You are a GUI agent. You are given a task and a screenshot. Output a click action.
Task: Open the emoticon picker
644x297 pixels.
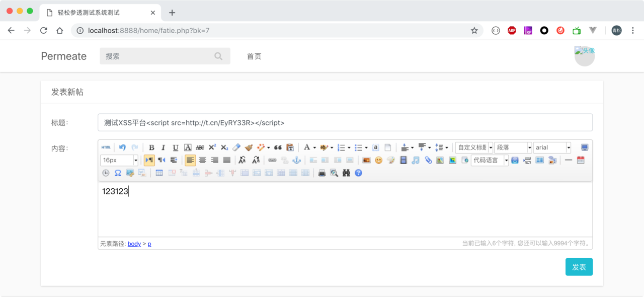click(378, 160)
